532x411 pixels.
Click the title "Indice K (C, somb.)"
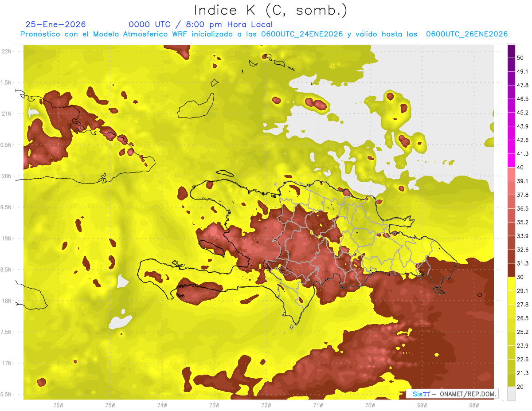270,10
